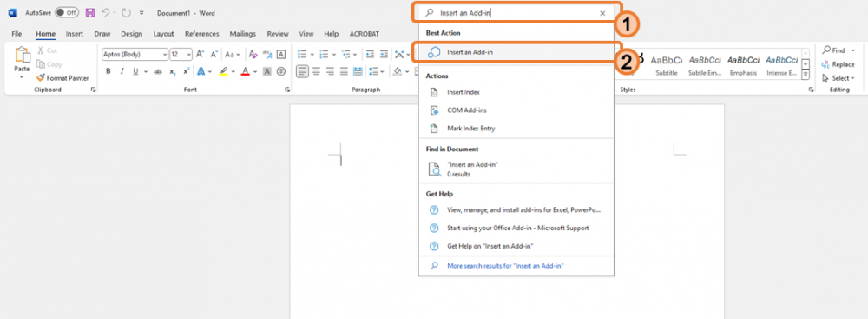The width and height of the screenshot is (868, 319).
Task: Apply the Subtitle style
Action: click(667, 65)
